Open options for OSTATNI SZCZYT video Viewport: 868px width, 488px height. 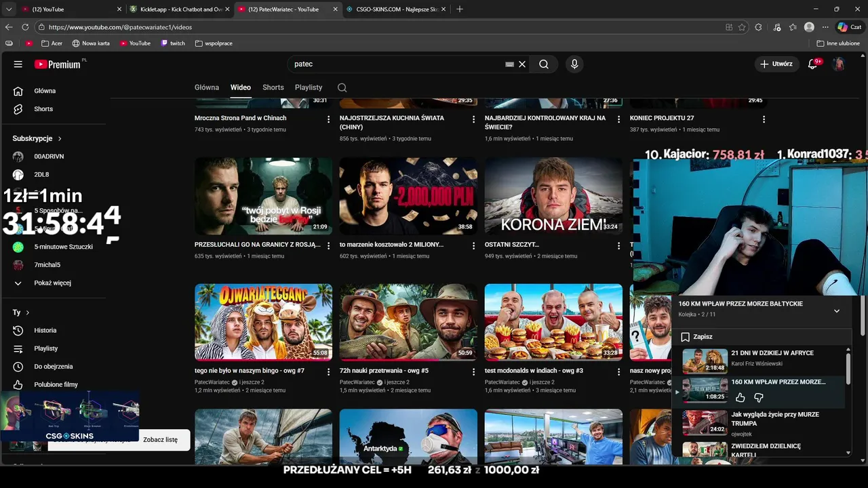[x=618, y=246]
